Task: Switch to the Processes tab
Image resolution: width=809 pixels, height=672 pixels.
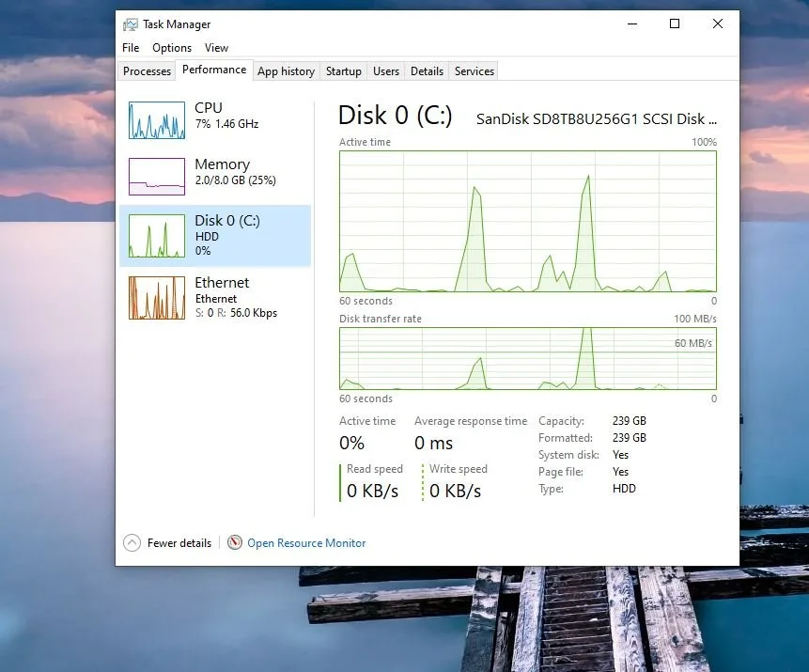Action: coord(148,71)
